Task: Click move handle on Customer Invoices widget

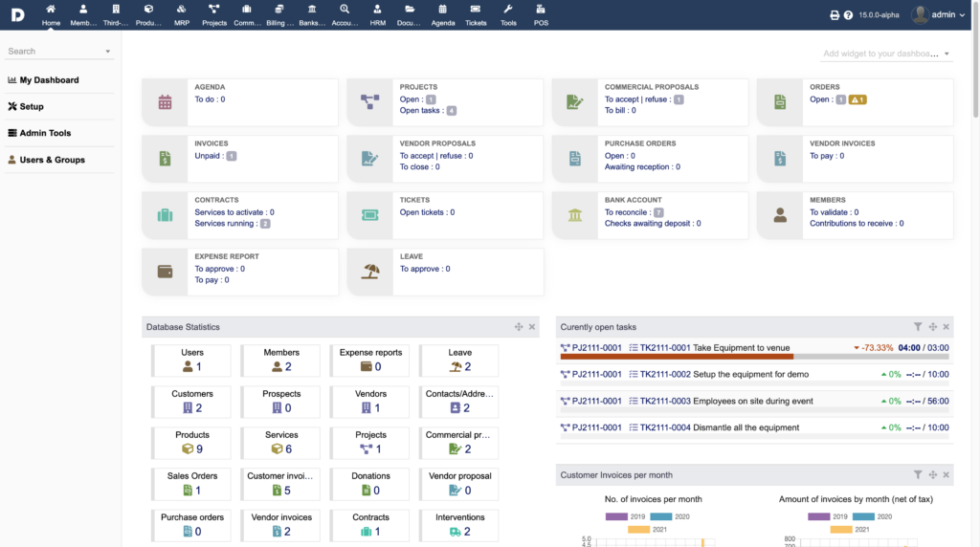Action: click(x=932, y=474)
